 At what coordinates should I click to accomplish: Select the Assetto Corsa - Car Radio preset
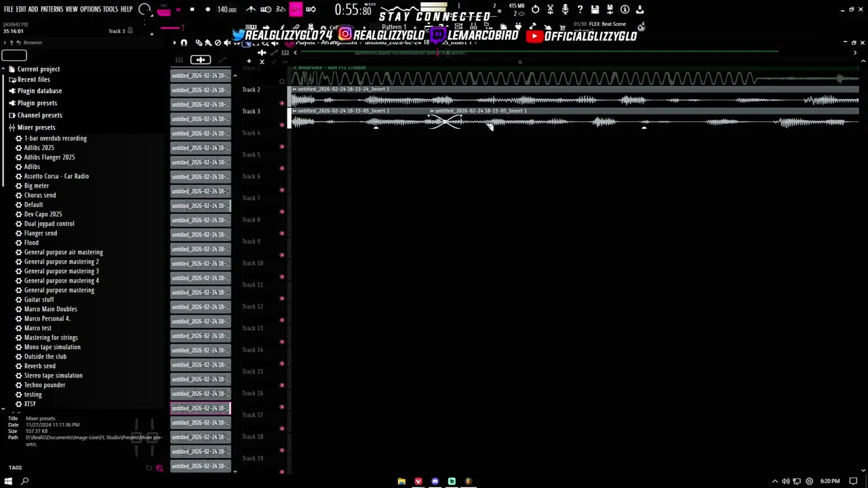pos(56,176)
